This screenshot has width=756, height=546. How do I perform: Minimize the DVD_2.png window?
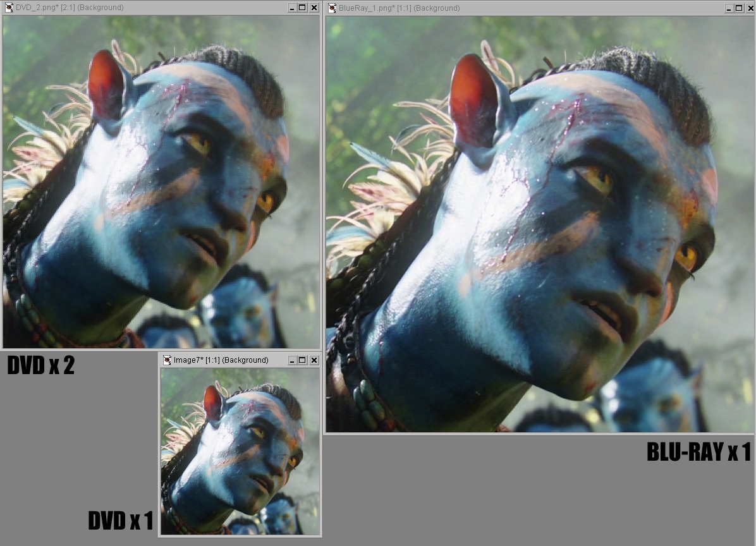291,8
